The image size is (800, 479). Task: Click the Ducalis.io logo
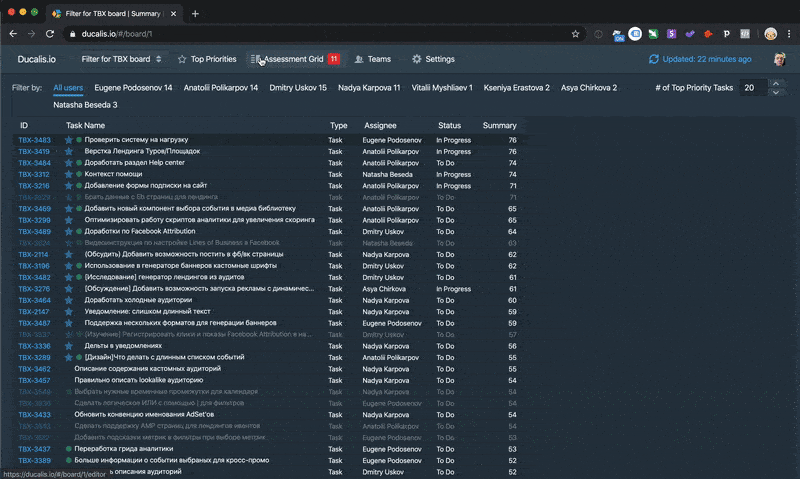tap(36, 59)
